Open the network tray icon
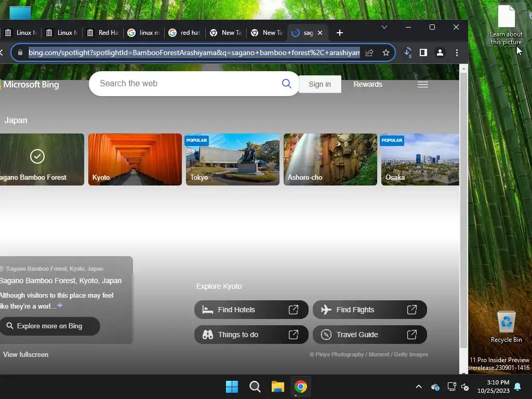The image size is (532, 399). click(451, 387)
